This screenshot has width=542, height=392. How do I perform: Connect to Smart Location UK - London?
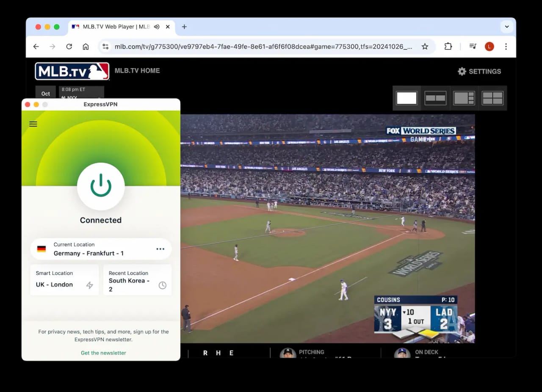click(x=64, y=280)
